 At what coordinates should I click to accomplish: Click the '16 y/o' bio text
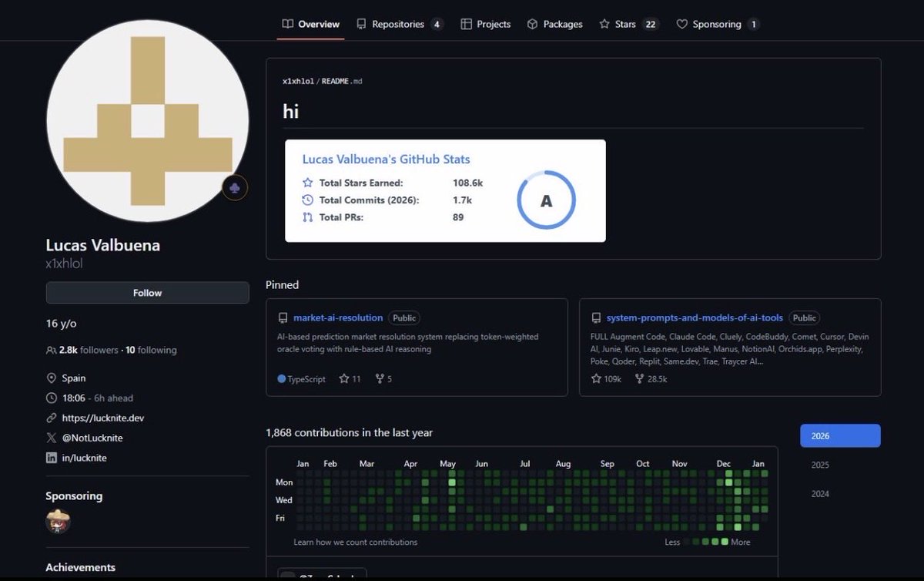[62, 324]
